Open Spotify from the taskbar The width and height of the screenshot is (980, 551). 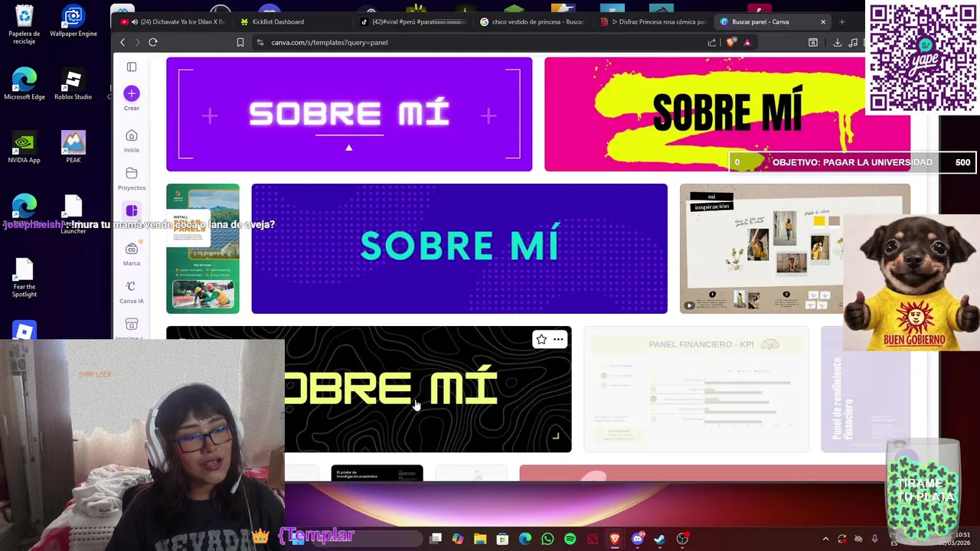pos(570,540)
